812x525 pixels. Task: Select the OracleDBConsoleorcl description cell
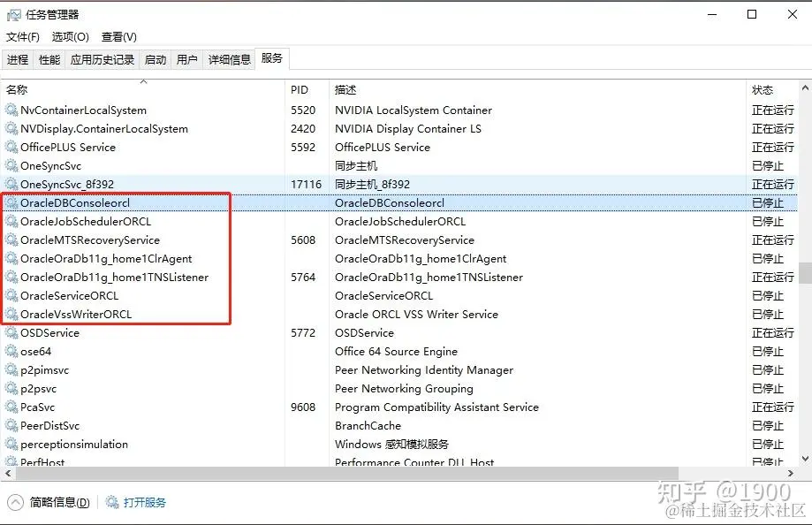390,202
